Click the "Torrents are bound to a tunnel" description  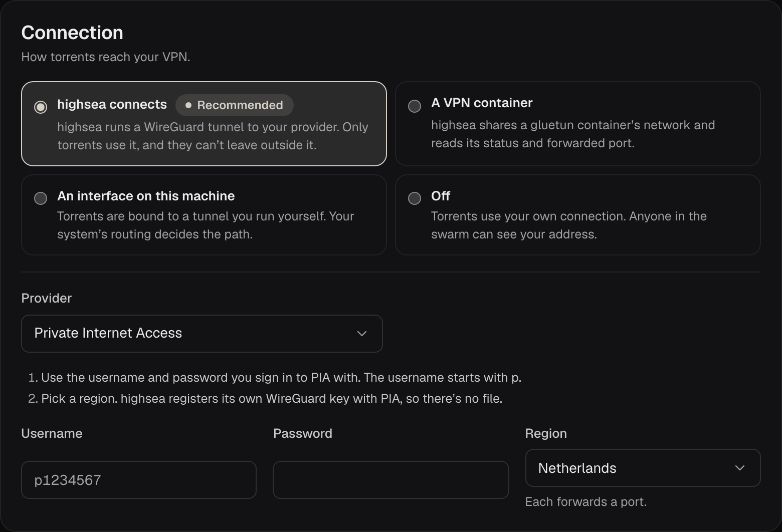tap(206, 225)
